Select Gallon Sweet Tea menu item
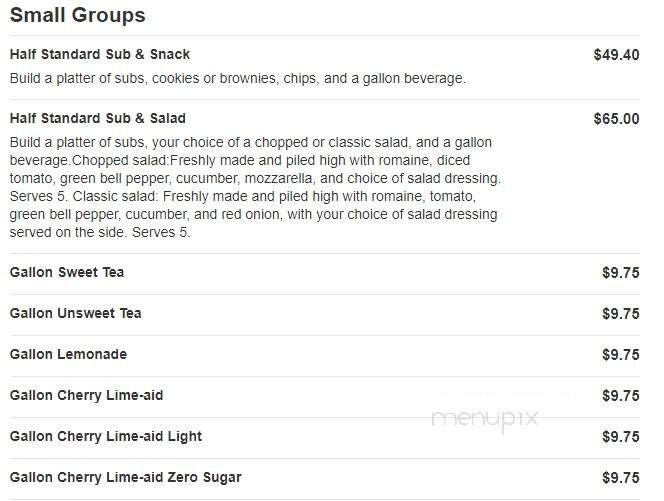Image resolution: width=664 pixels, height=501 pixels. 67,273
